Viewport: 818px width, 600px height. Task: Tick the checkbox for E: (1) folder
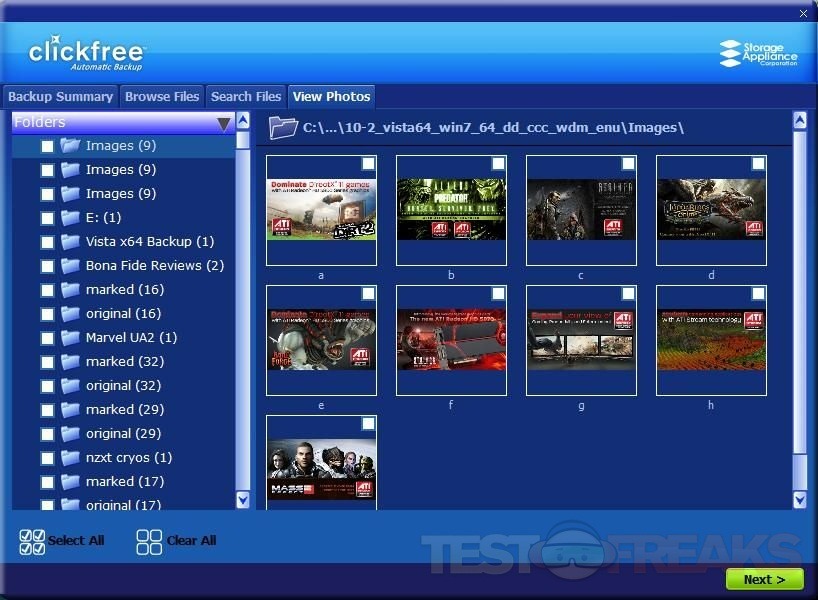click(47, 218)
